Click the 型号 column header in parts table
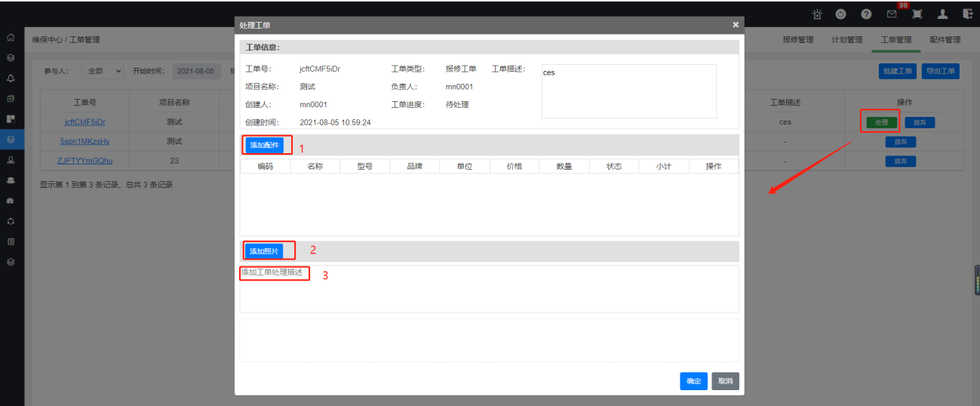Image resolution: width=980 pixels, height=406 pixels. pos(364,166)
